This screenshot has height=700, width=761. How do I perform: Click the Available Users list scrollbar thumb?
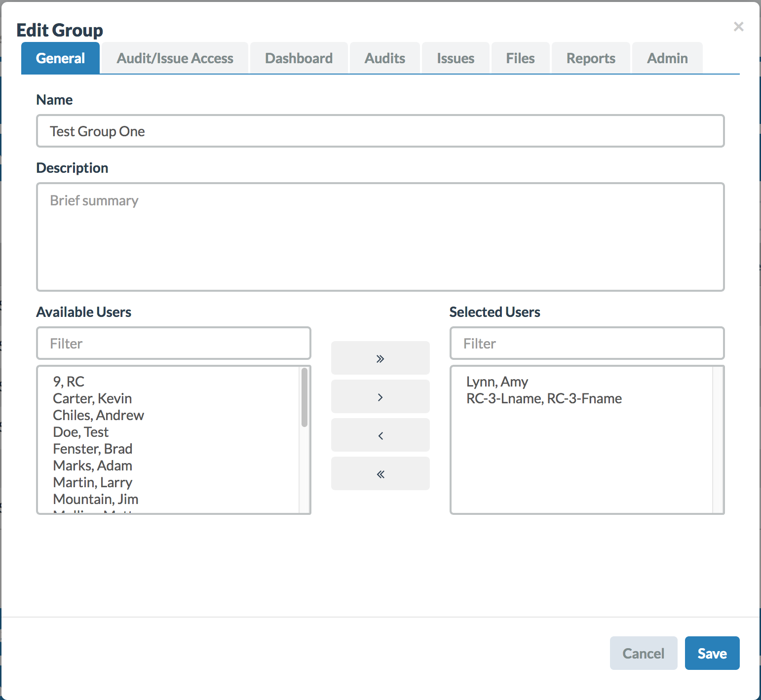coord(304,397)
